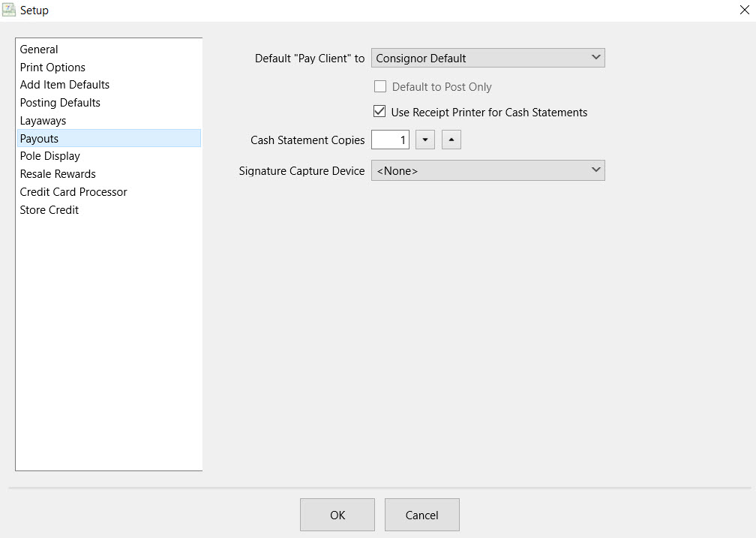Open Credit Card Processor settings

tap(73, 192)
